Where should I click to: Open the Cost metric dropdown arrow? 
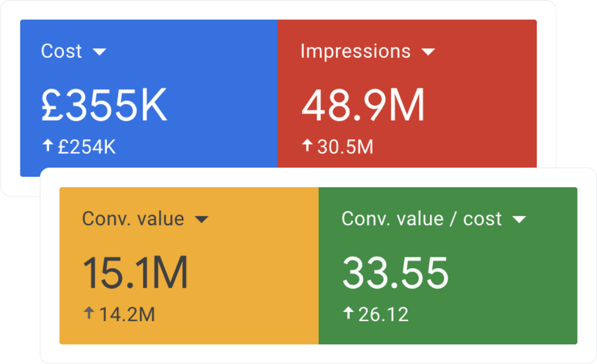click(99, 52)
